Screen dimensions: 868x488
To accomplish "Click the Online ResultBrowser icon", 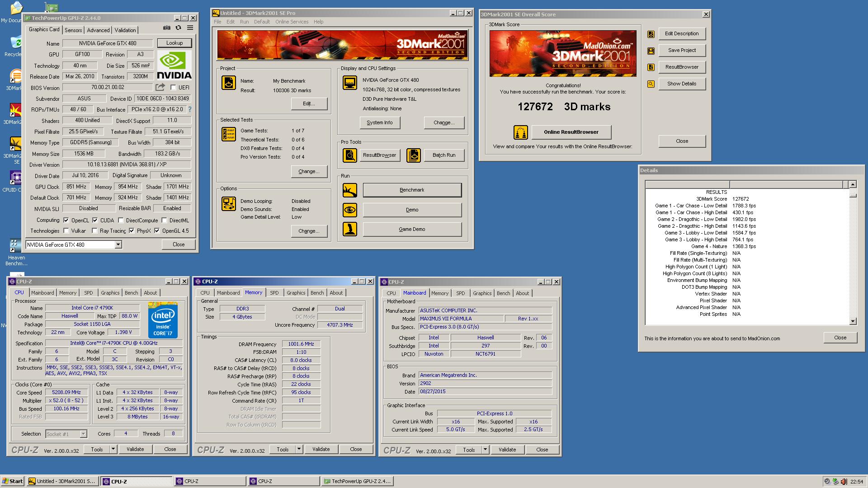I will point(521,132).
